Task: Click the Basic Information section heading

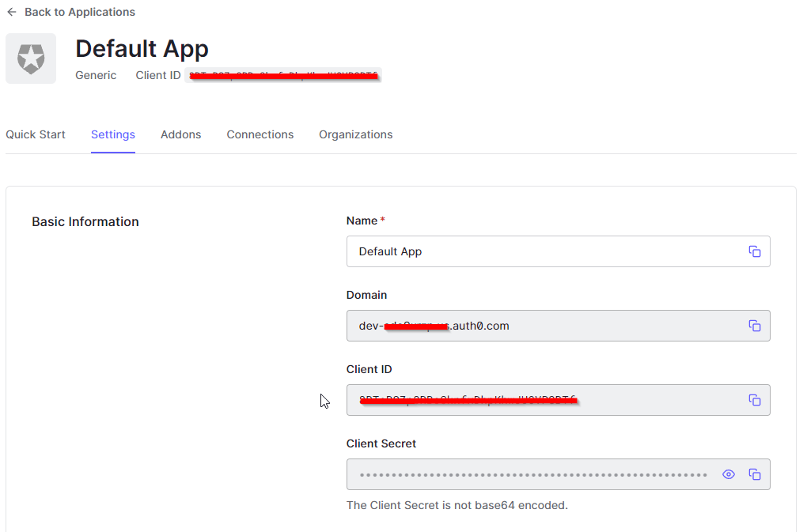Action: coord(85,222)
